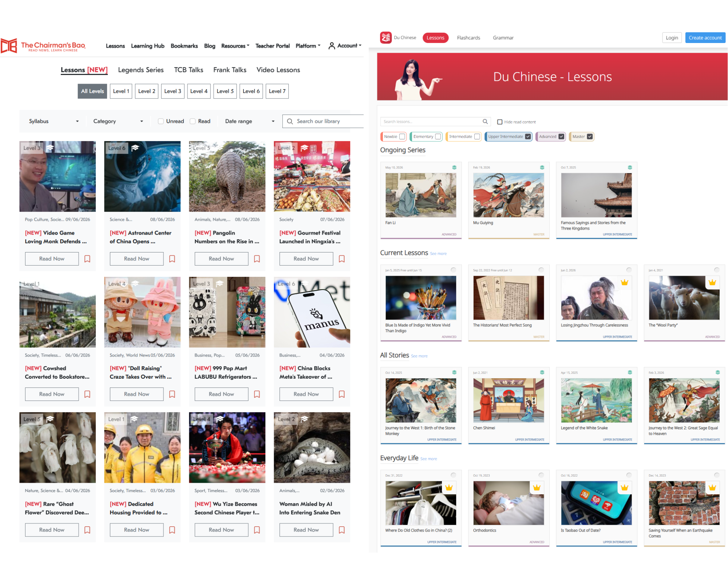Click the Du Chinese Login button
Screen dimensions: 728x582
672,38
